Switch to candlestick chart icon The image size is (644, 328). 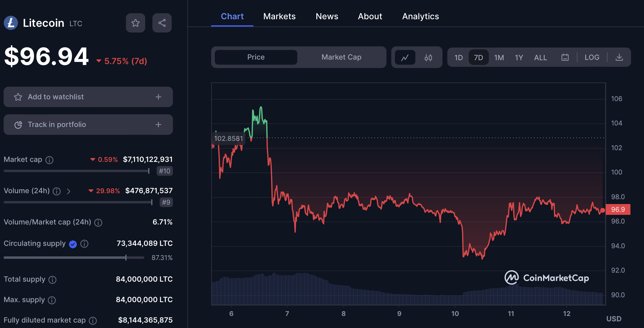click(x=428, y=57)
